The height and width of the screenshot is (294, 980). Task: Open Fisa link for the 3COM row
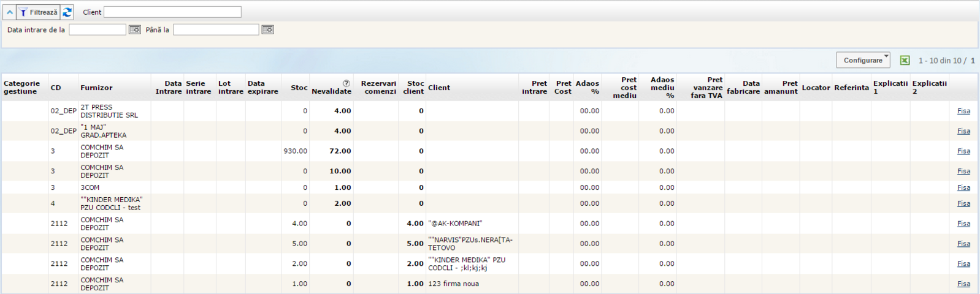pos(963,187)
